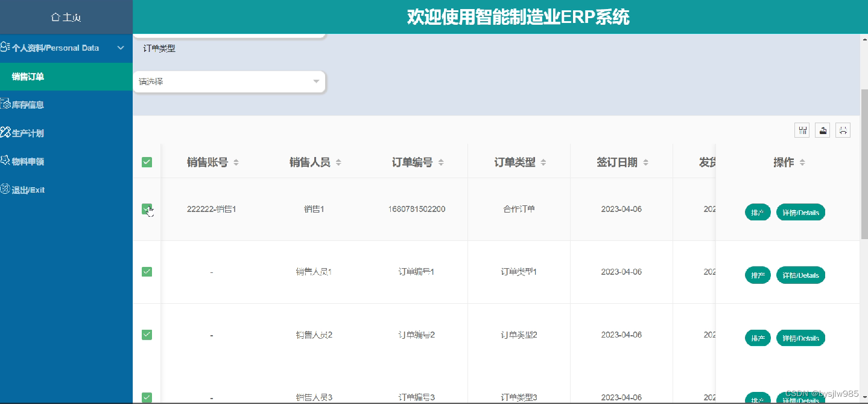Click order number 1680781502200 cell

tap(417, 209)
